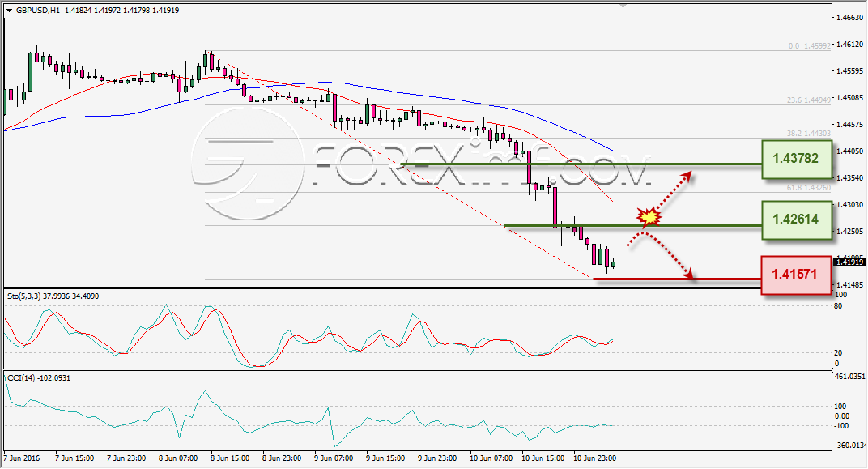Image resolution: width=868 pixels, height=469 pixels.
Task: Select the OHLC values 1.41824 1.41972 1.41798 1.41919
Action: 121,10
